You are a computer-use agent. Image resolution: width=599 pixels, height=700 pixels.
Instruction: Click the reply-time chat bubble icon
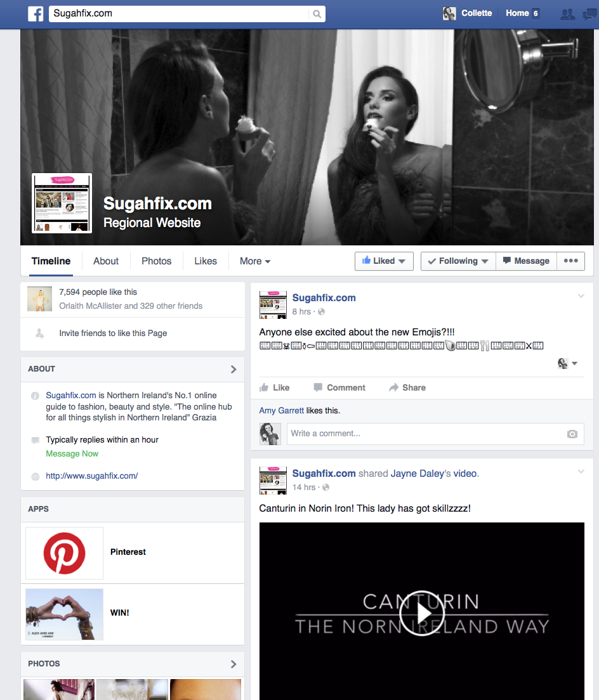coord(36,441)
